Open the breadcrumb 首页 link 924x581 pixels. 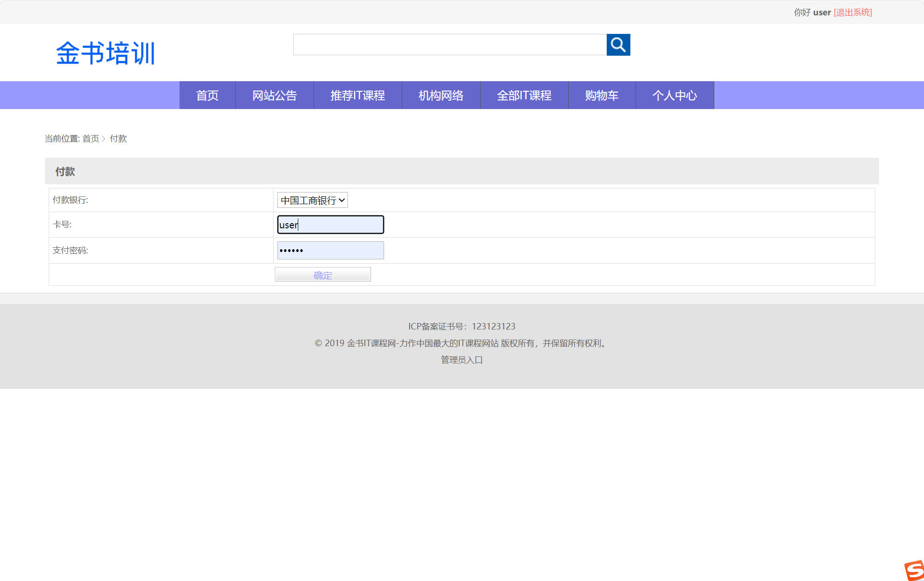coord(91,138)
